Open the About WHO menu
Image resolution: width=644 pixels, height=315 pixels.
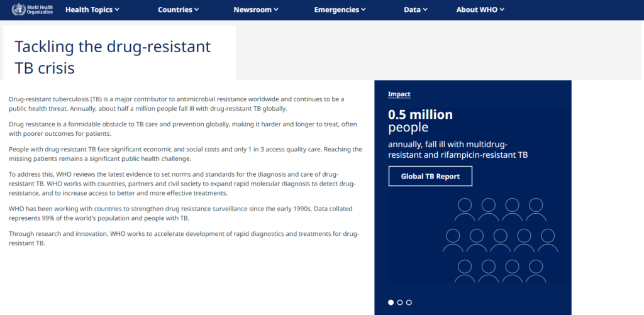pos(480,9)
